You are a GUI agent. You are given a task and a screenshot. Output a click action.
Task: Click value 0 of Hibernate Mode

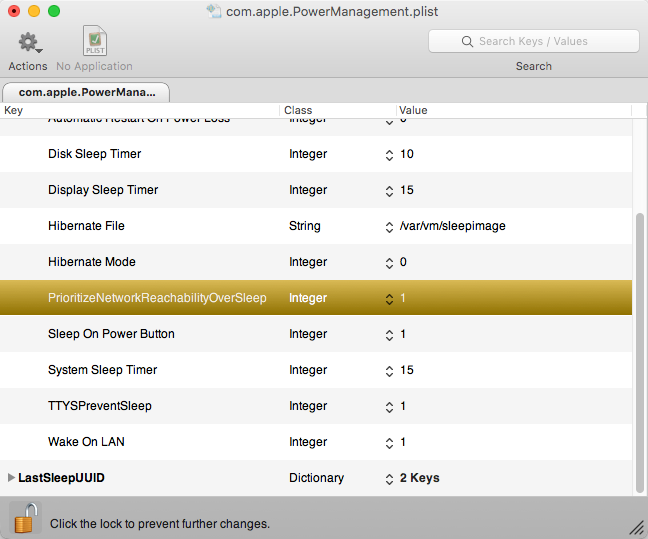(x=403, y=262)
